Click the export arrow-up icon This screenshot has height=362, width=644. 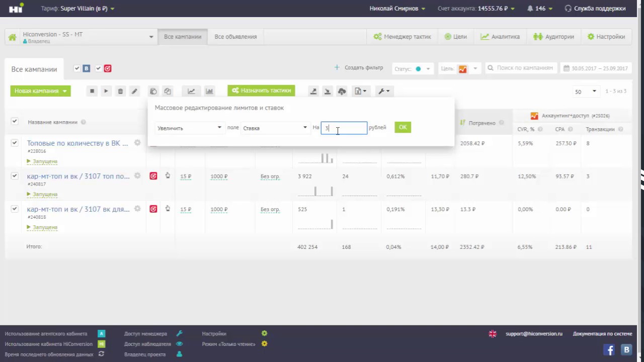coord(313,91)
